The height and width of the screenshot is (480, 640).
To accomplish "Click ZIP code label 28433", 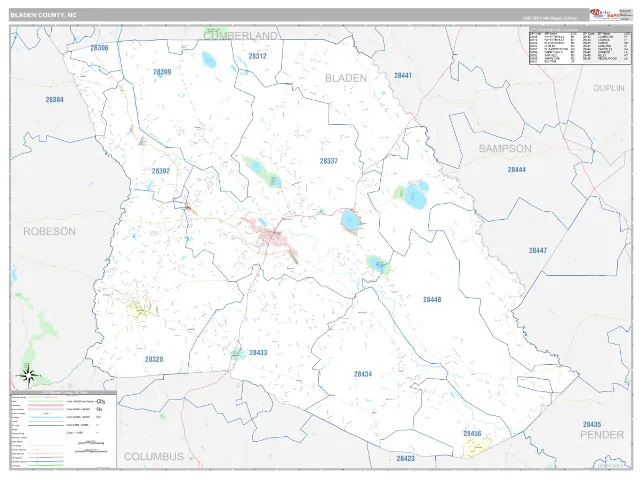I will [x=258, y=352].
